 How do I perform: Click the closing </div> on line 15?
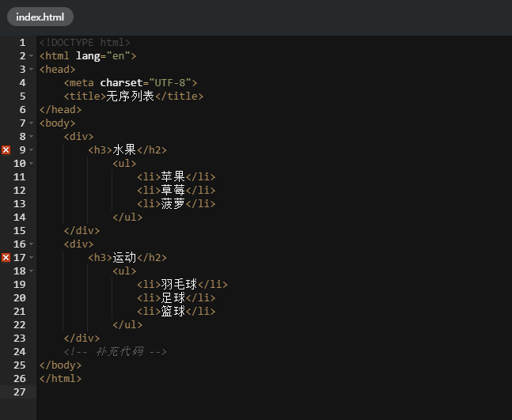coord(82,230)
